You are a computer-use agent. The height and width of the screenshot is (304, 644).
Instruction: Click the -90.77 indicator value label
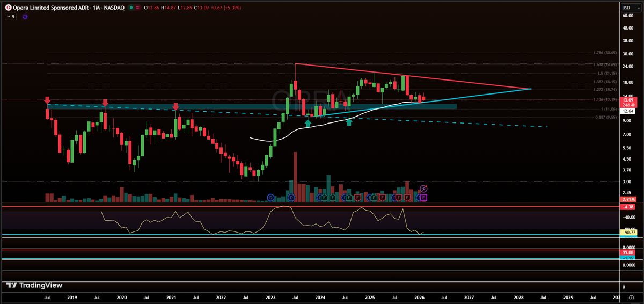(x=628, y=233)
